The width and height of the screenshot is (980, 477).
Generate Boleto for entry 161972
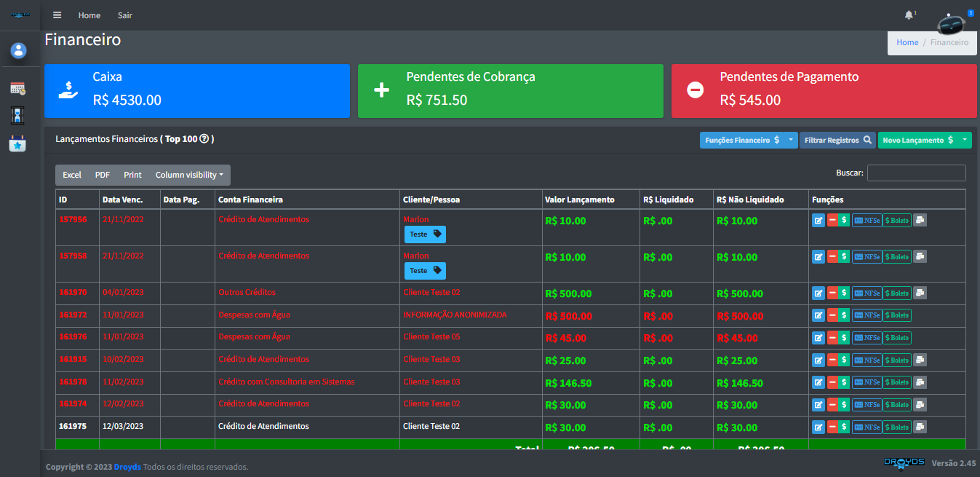tap(897, 315)
